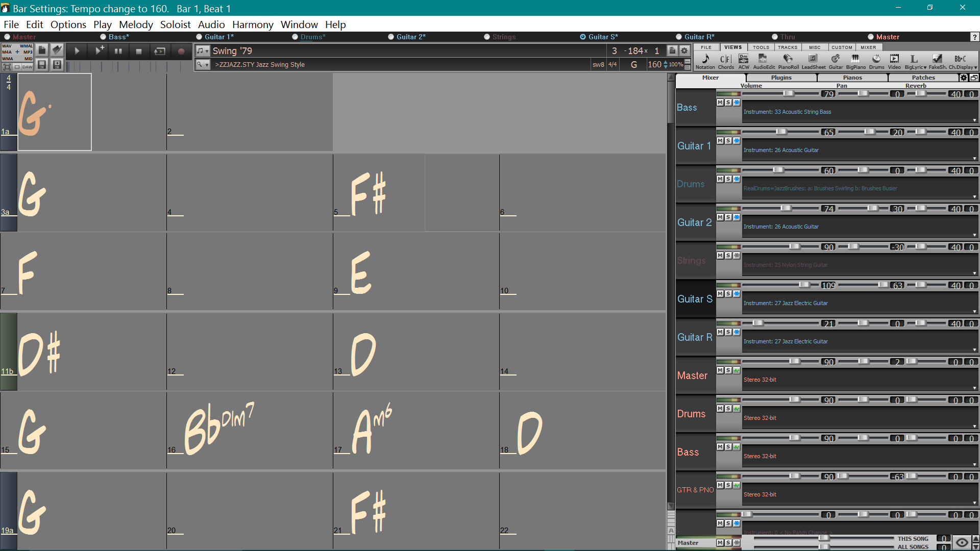Open the Notation window icon
Screen dimensions: 980x551
705,61
